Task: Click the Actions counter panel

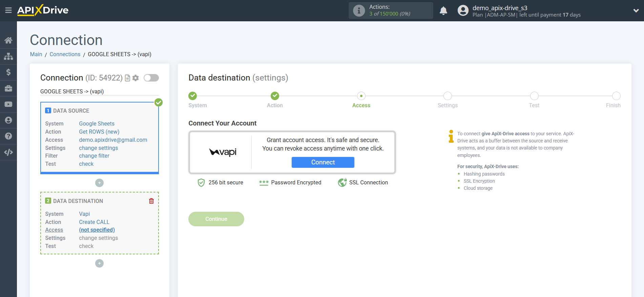Action: (391, 10)
